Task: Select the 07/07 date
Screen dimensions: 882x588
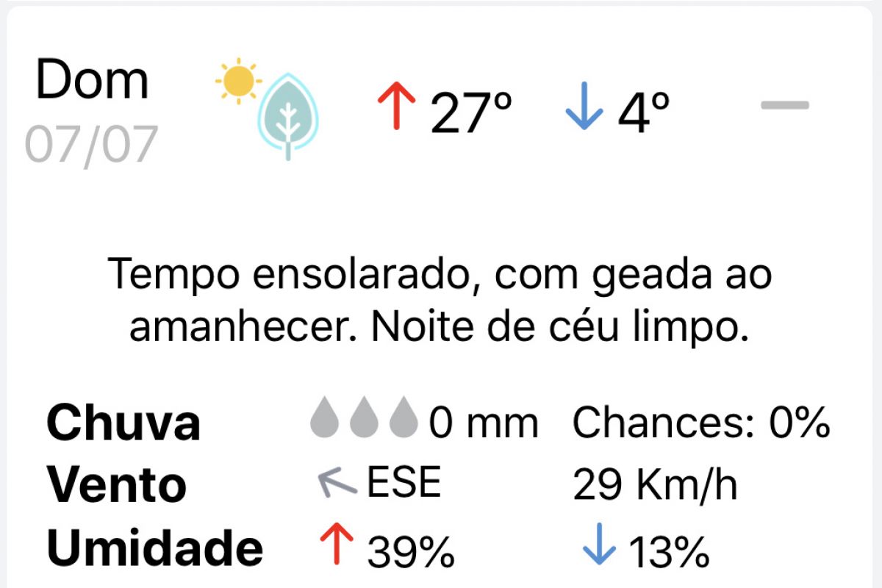Action: pyautogui.click(x=91, y=144)
